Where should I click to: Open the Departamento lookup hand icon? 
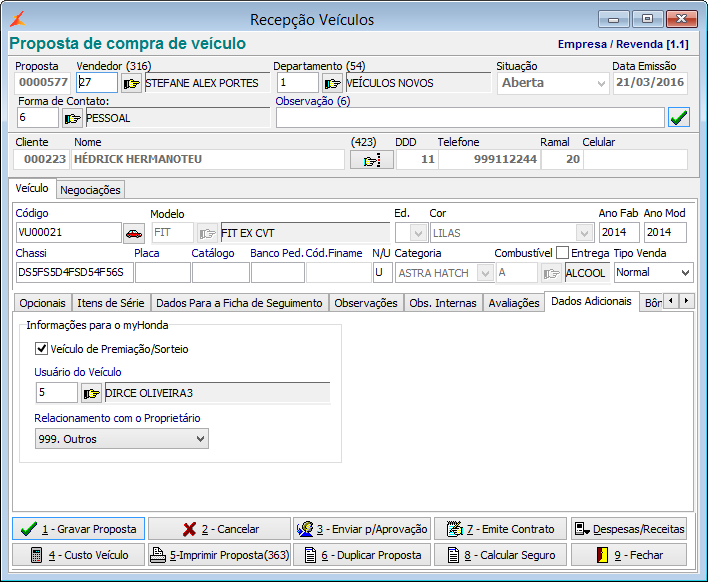pos(332,84)
